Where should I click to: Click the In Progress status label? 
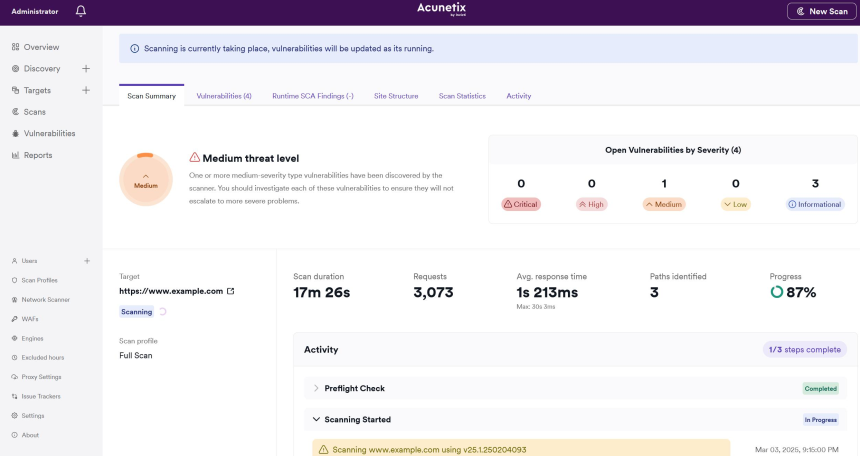pos(821,420)
